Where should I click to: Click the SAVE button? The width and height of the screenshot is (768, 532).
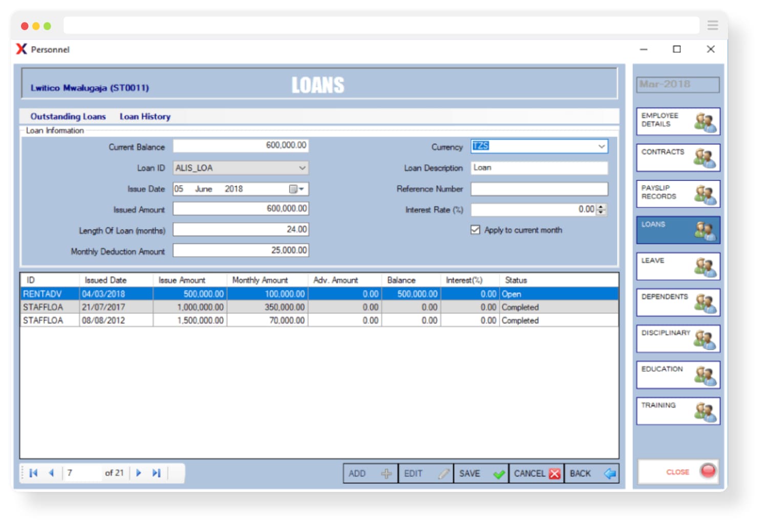481,474
